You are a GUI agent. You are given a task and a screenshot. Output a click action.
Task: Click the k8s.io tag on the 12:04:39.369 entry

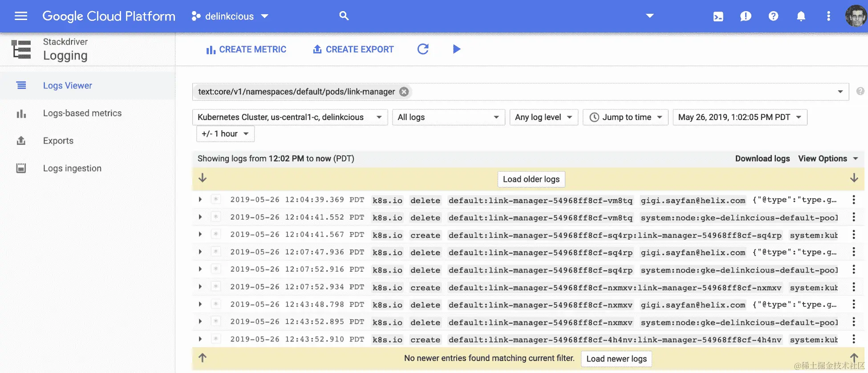click(387, 201)
